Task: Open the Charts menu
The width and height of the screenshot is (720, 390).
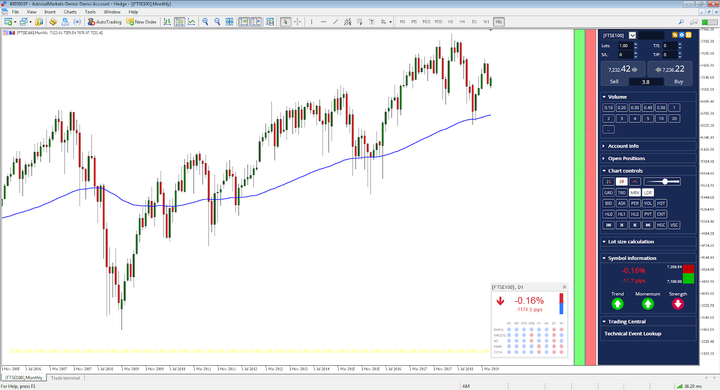Action: pyautogui.click(x=70, y=12)
